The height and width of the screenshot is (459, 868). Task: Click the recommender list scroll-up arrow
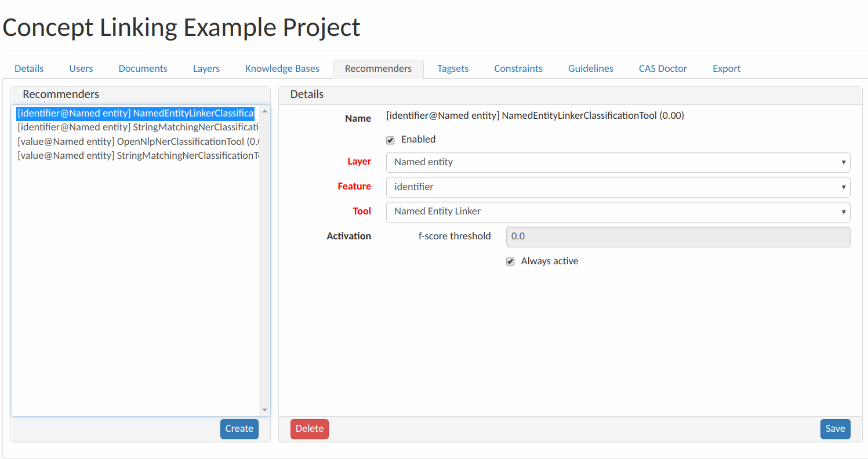click(265, 111)
